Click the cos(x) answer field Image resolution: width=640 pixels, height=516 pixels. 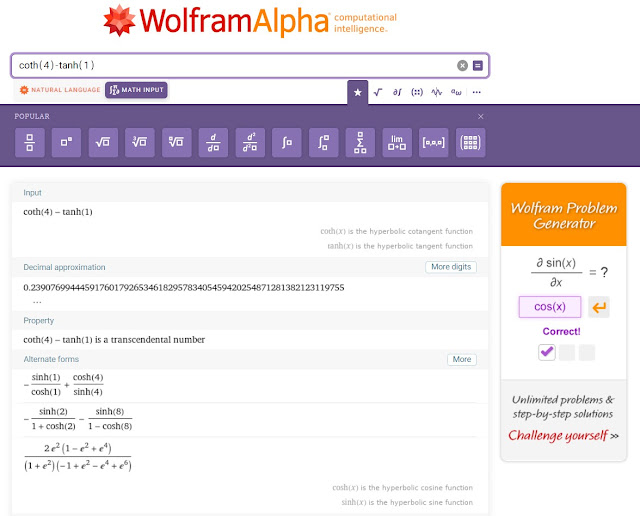(x=549, y=307)
